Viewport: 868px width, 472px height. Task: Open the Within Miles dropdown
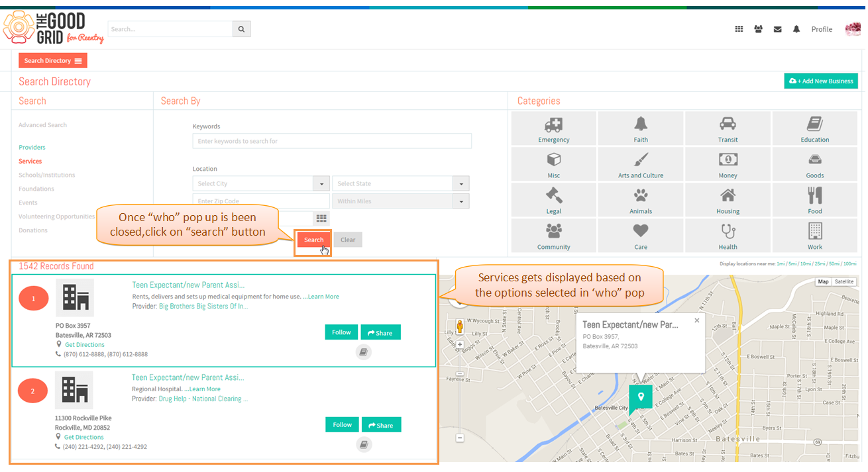click(x=401, y=201)
